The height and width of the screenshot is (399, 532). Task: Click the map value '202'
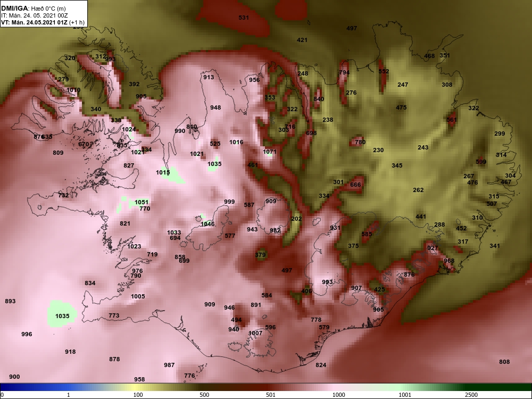pos(296,219)
